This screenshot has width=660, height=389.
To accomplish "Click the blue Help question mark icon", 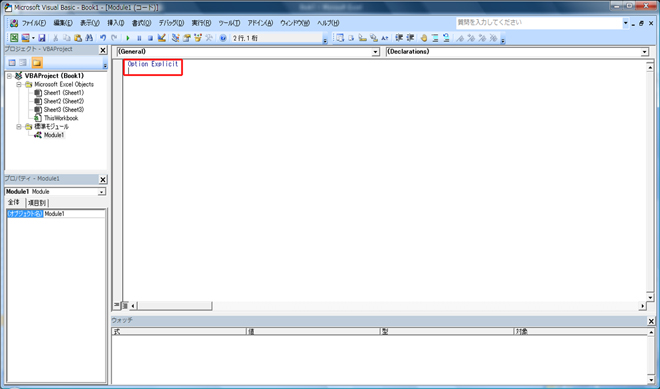I will pos(223,38).
